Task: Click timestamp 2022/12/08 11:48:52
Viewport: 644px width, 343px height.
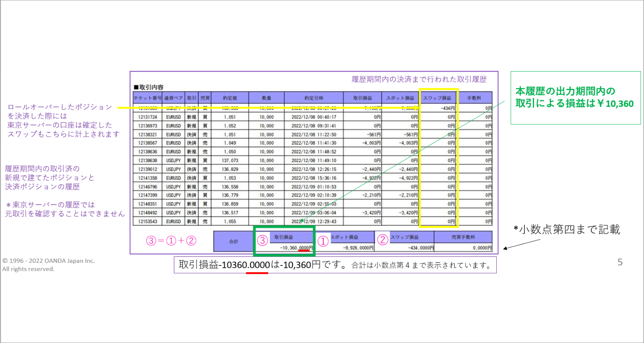Action: (314, 152)
